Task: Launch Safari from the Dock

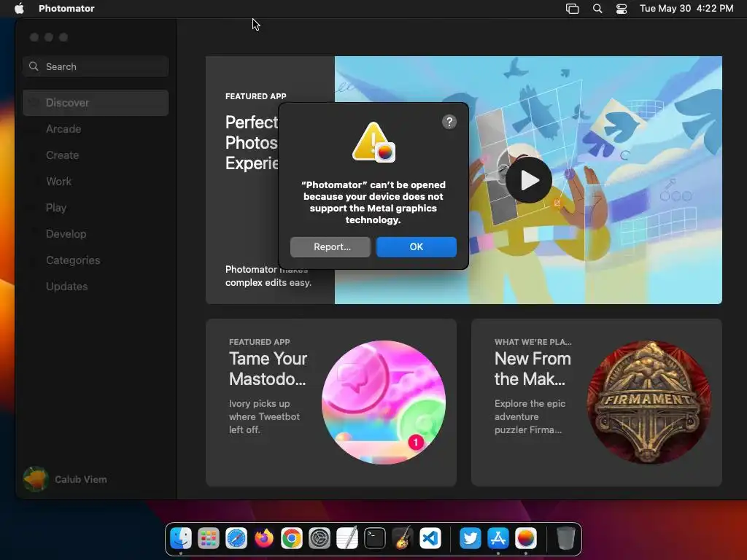Action: tap(236, 539)
